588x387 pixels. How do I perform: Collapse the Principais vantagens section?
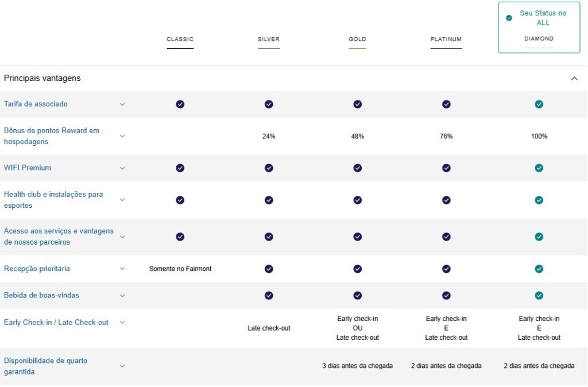click(x=574, y=79)
